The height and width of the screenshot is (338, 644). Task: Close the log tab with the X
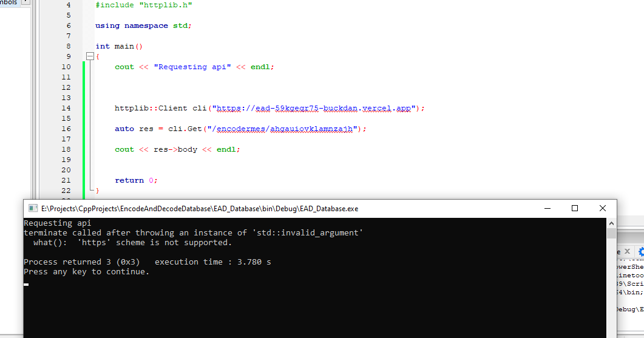click(x=627, y=251)
